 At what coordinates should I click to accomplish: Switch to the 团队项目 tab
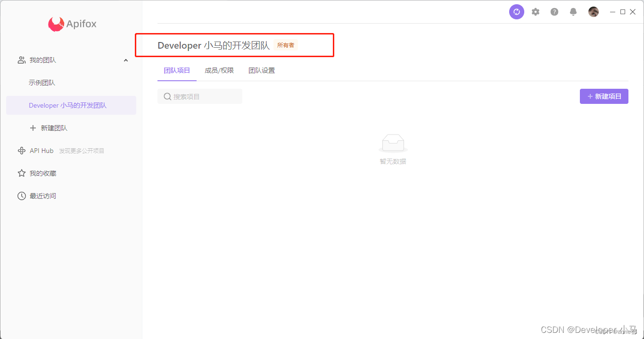click(x=177, y=70)
